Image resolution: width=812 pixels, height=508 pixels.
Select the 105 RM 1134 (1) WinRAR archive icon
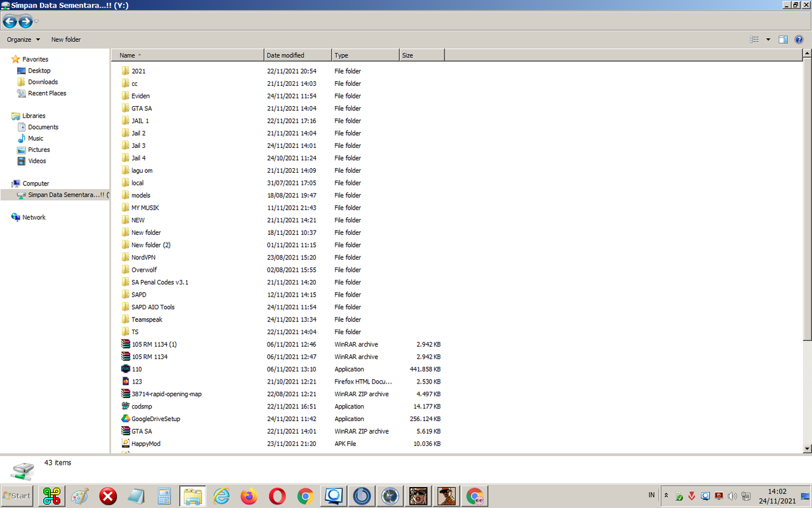click(x=126, y=344)
